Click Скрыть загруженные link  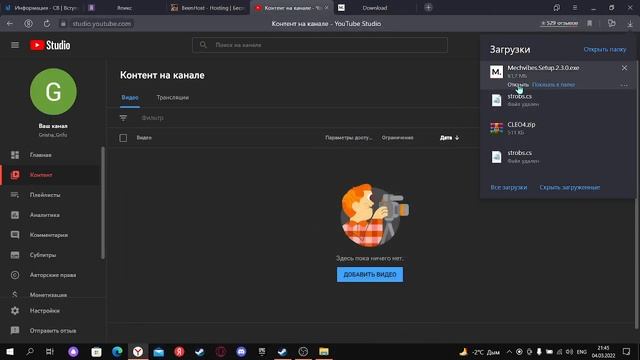tap(569, 187)
